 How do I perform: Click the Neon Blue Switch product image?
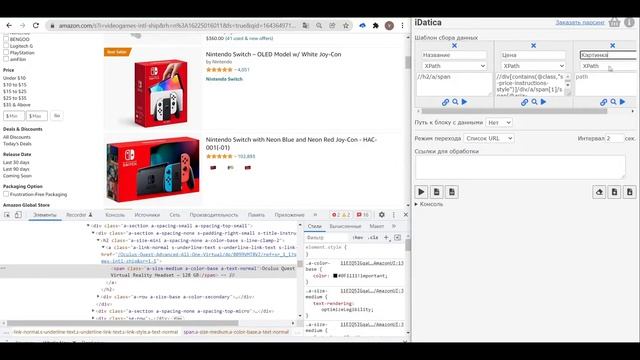pyautogui.click(x=153, y=169)
